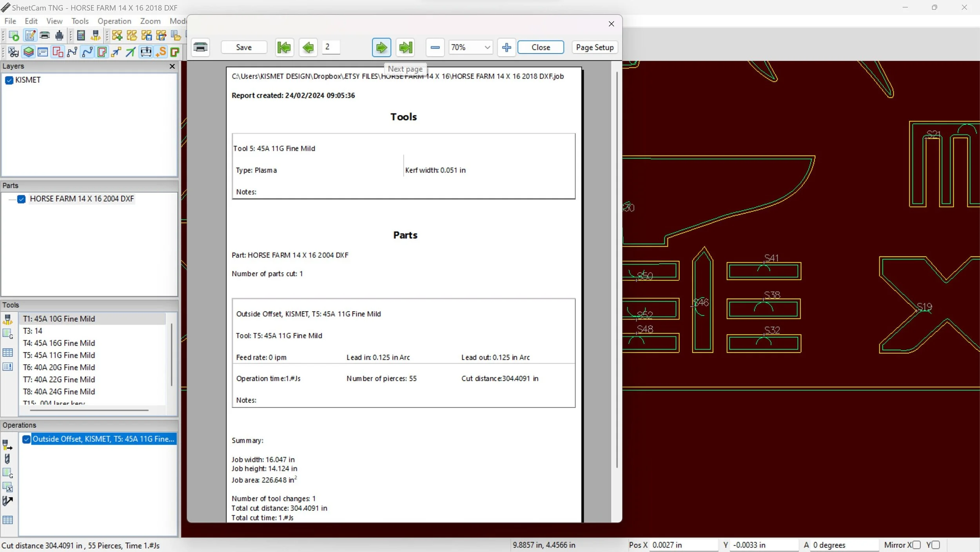Select T5: 45A 11G Fine Mild tool

[x=59, y=355]
